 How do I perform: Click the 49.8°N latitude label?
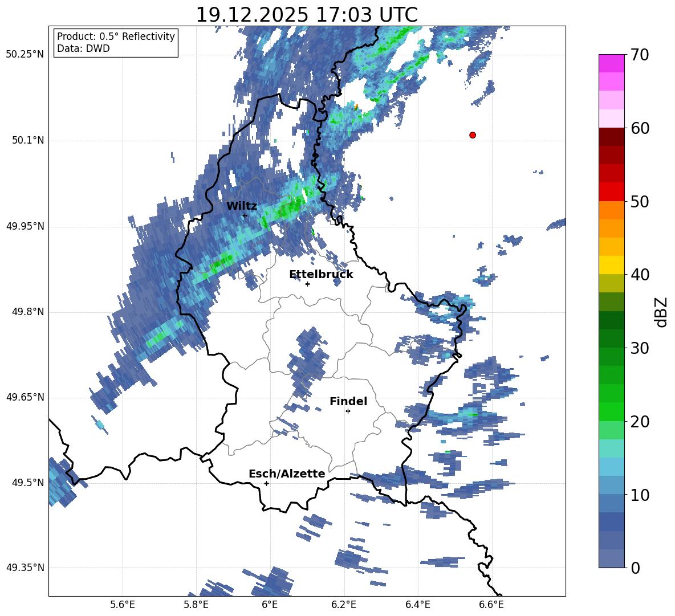(x=28, y=312)
